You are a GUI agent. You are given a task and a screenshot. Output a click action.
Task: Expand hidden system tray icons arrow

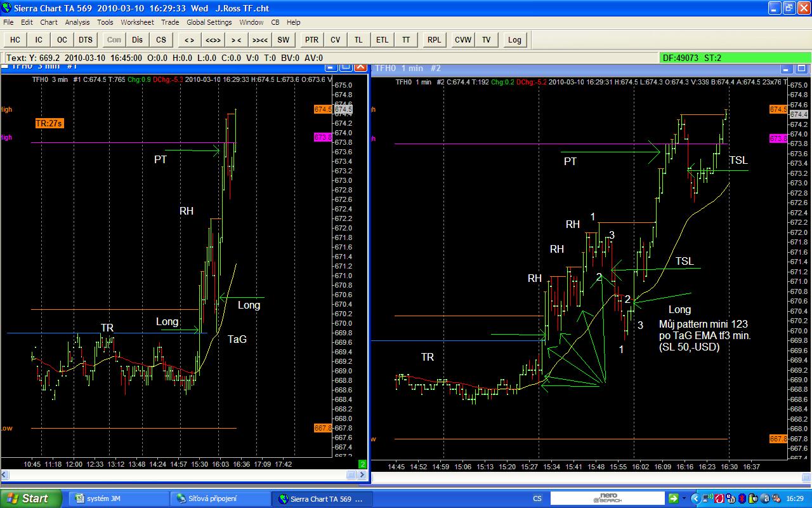click(x=695, y=498)
